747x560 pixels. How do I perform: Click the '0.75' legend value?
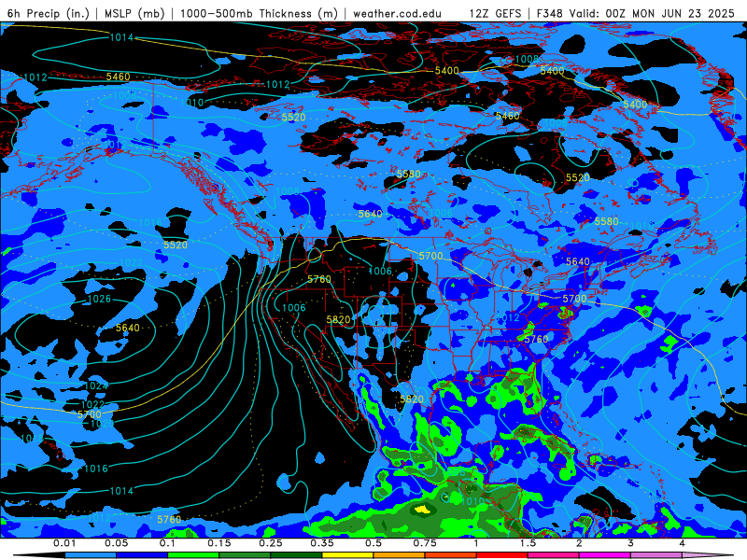425,543
